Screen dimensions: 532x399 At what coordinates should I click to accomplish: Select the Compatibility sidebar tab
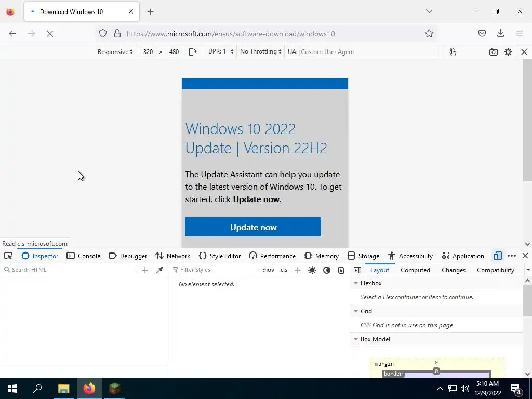click(x=495, y=270)
